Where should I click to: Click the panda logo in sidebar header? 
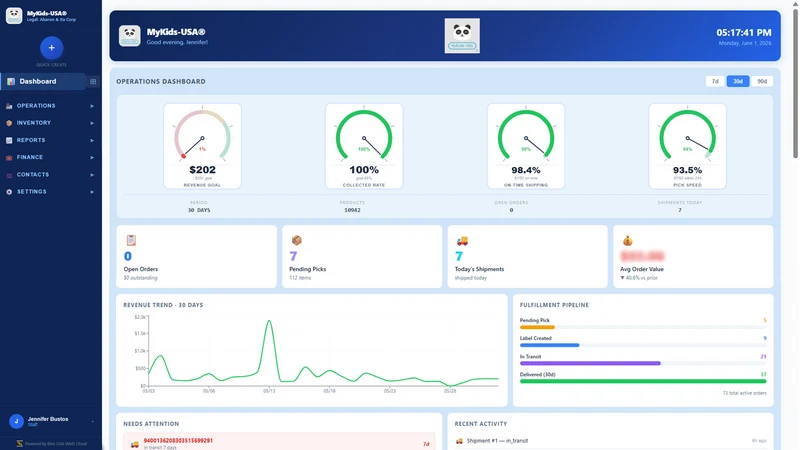(14, 15)
